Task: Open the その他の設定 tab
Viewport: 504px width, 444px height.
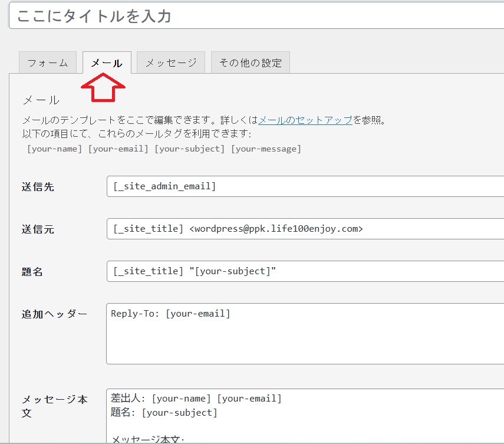Action: pos(251,63)
